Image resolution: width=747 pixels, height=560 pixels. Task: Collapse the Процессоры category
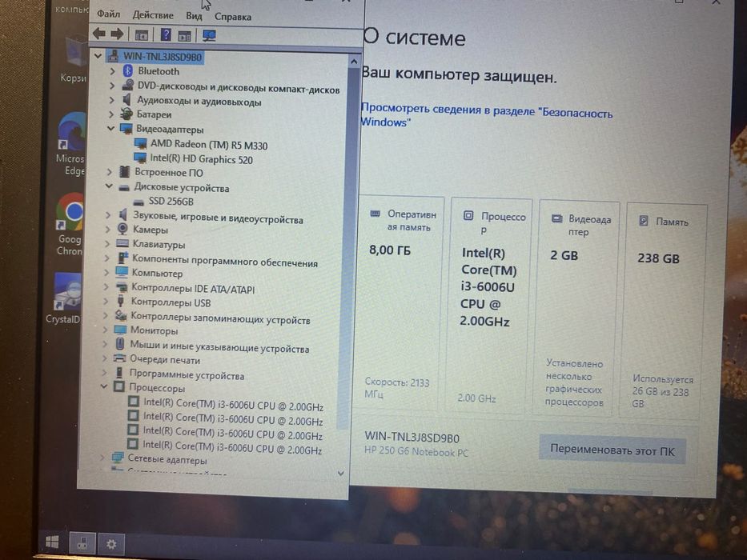[104, 386]
